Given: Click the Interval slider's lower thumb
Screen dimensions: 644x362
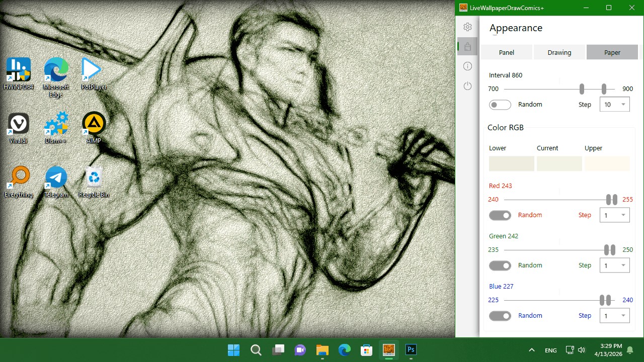Looking at the screenshot, I should [582, 89].
